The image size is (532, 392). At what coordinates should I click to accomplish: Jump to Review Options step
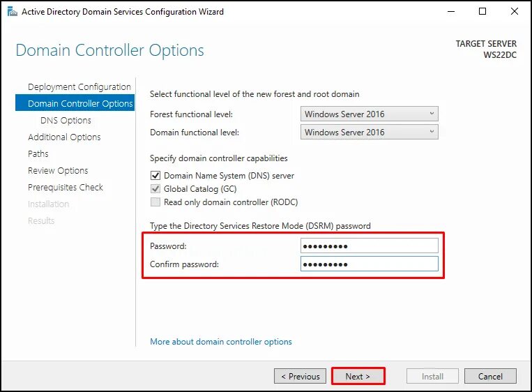(58, 170)
